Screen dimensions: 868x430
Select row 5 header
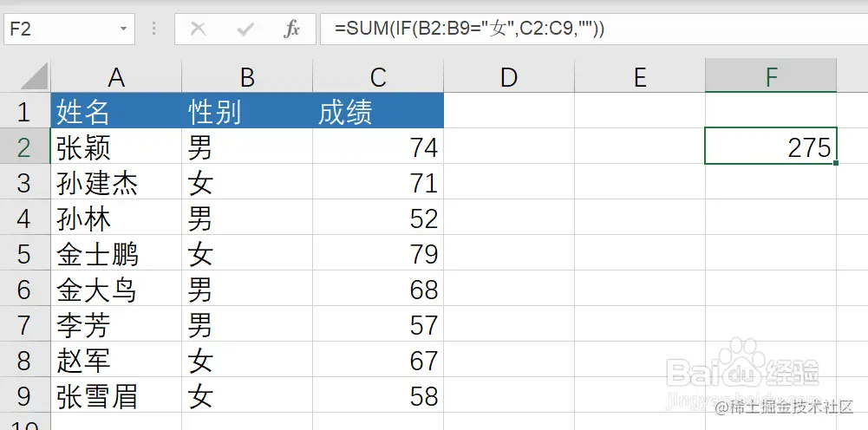(x=24, y=253)
